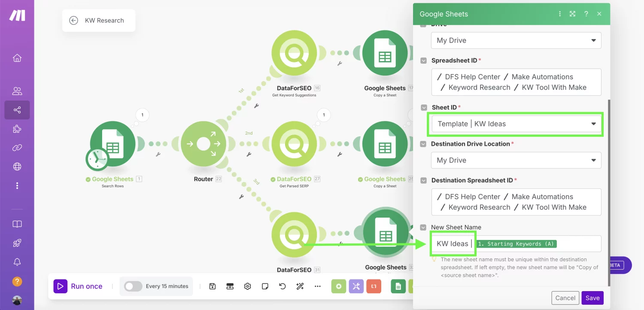644x310 pixels.
Task: Open the user avatar profile
Action: click(17, 300)
